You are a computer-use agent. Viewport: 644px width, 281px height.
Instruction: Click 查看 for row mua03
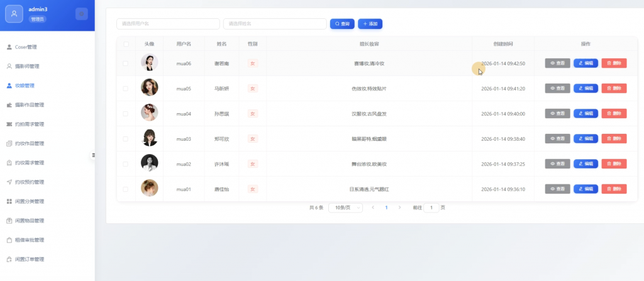click(x=557, y=139)
